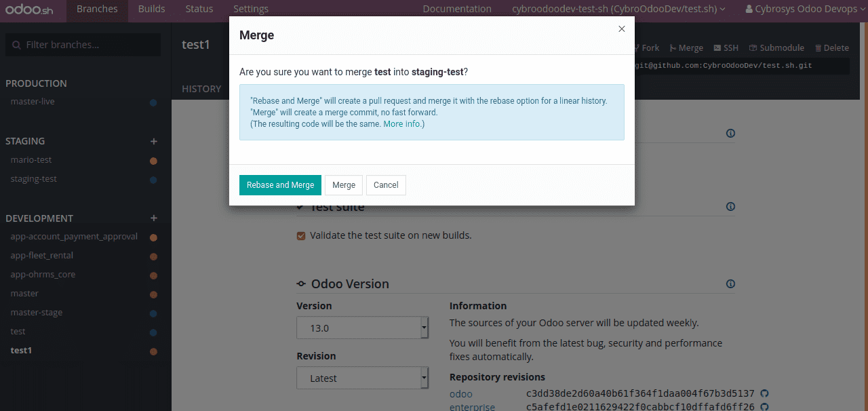Click info icon beside Test suite section
Image resolution: width=868 pixels, height=411 pixels.
(x=730, y=207)
